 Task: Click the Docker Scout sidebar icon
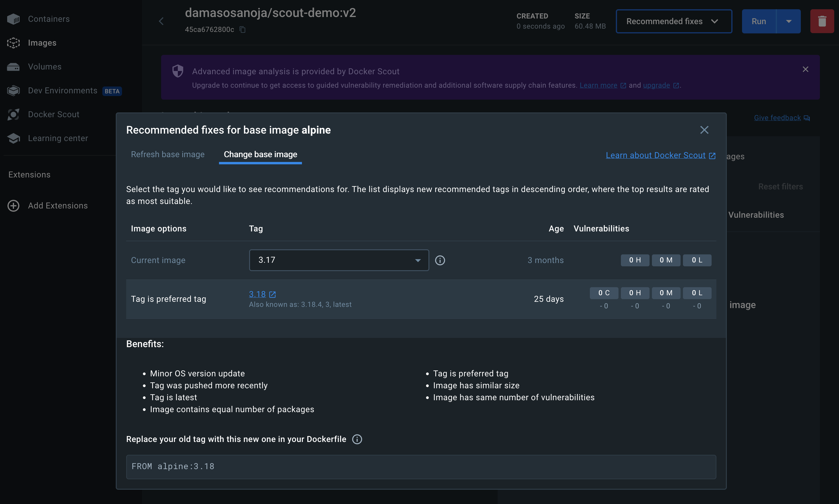click(13, 115)
